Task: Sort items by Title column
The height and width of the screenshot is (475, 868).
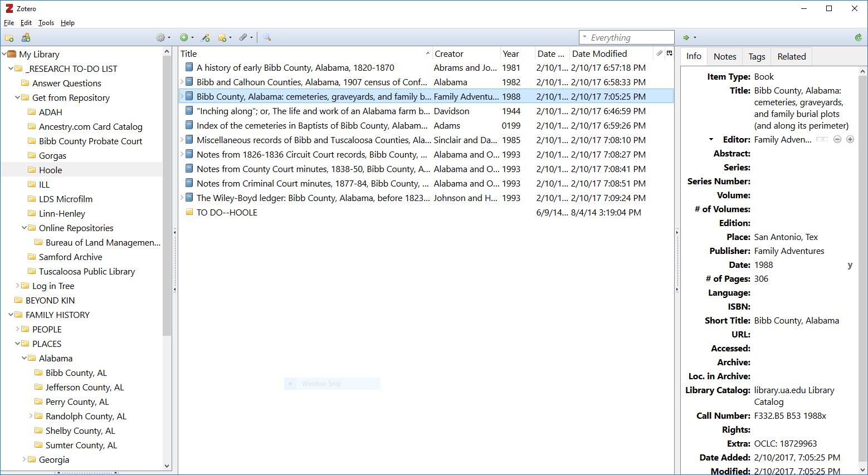Action: click(305, 53)
